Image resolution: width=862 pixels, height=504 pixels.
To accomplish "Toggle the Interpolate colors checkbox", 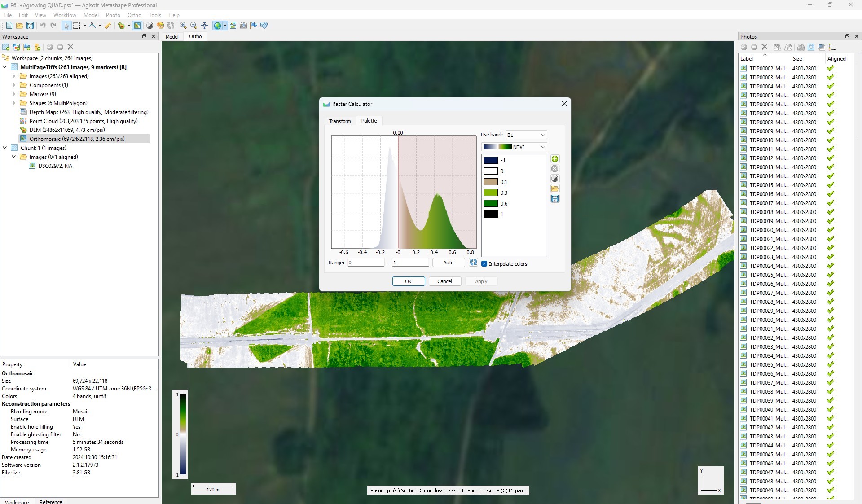I will [x=484, y=264].
